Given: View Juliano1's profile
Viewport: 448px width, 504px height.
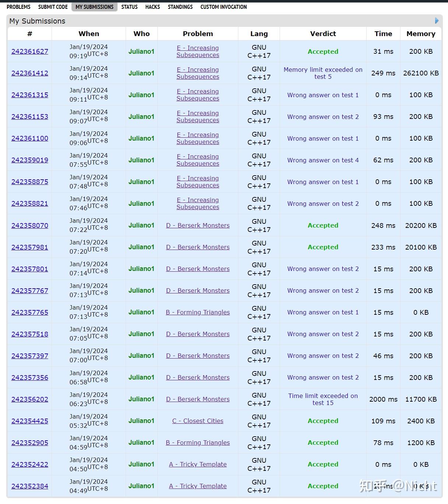Looking at the screenshot, I should tap(141, 52).
